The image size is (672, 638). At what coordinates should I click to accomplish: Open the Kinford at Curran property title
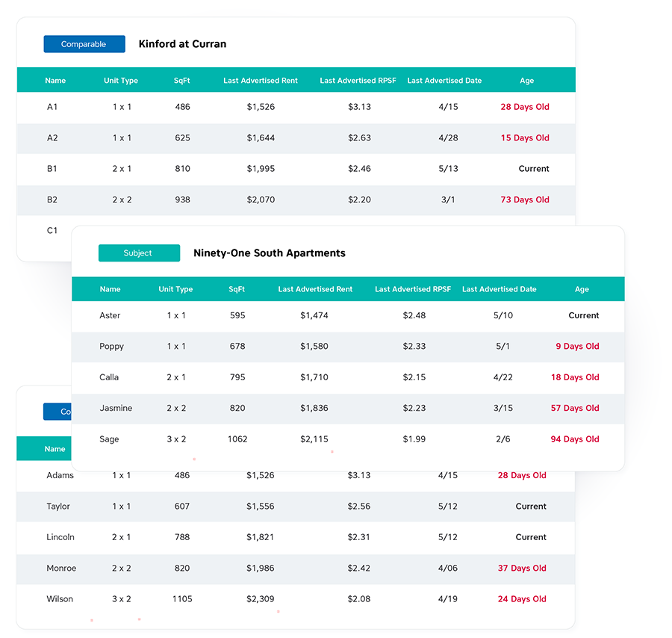[x=182, y=44]
